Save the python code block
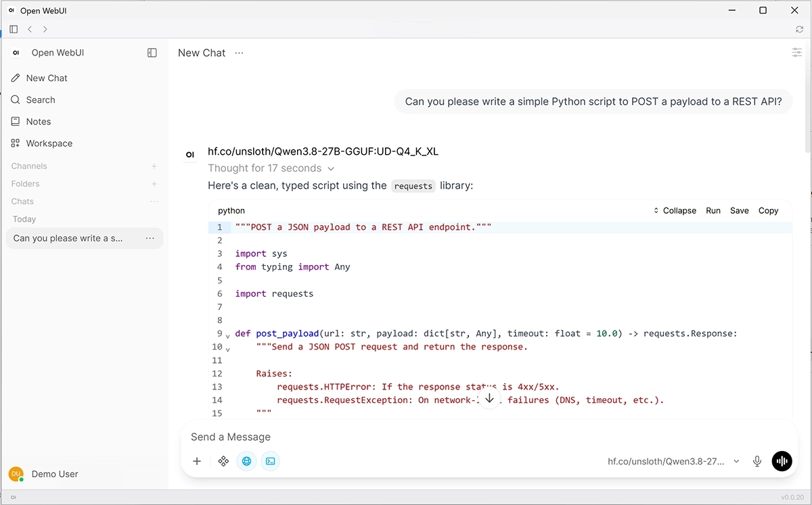The height and width of the screenshot is (505, 812). tap(740, 210)
